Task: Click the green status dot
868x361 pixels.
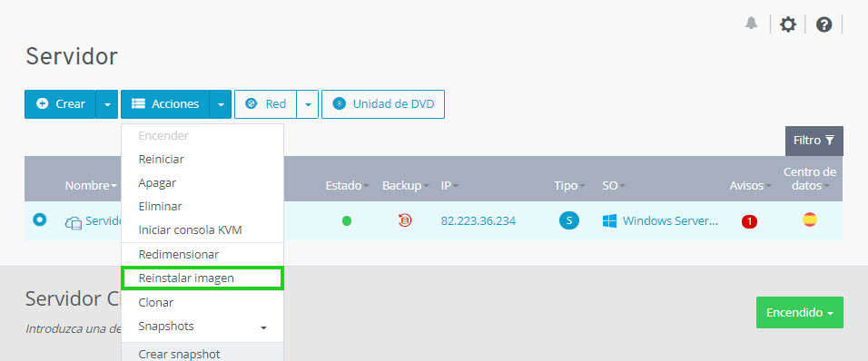Action: tap(347, 221)
